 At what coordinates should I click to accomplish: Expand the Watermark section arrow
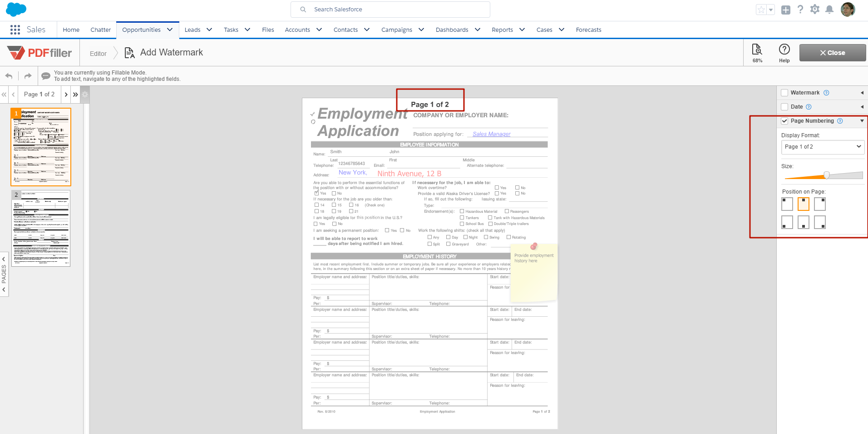[862, 93]
